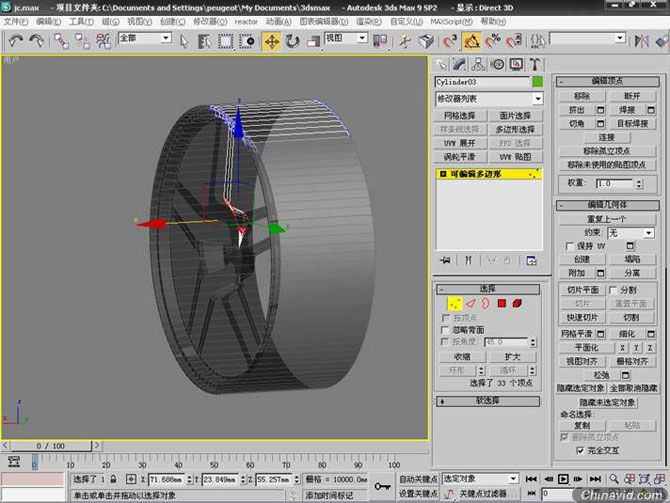This screenshot has width=670, height=503.
Task: Select the Select and Link tool
Action: [62, 41]
